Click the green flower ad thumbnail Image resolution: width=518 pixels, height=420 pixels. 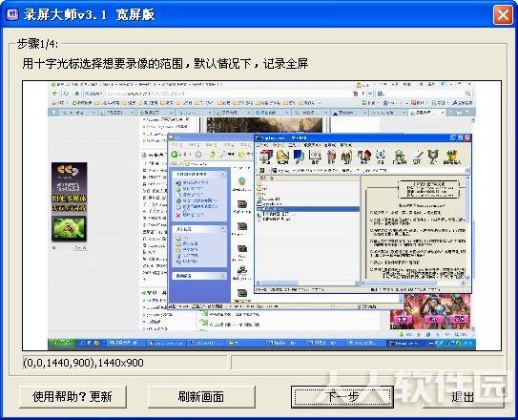tap(69, 228)
